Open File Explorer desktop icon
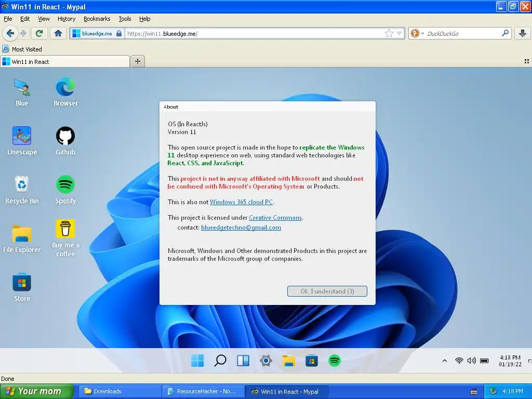The image size is (532, 399). 22,239
